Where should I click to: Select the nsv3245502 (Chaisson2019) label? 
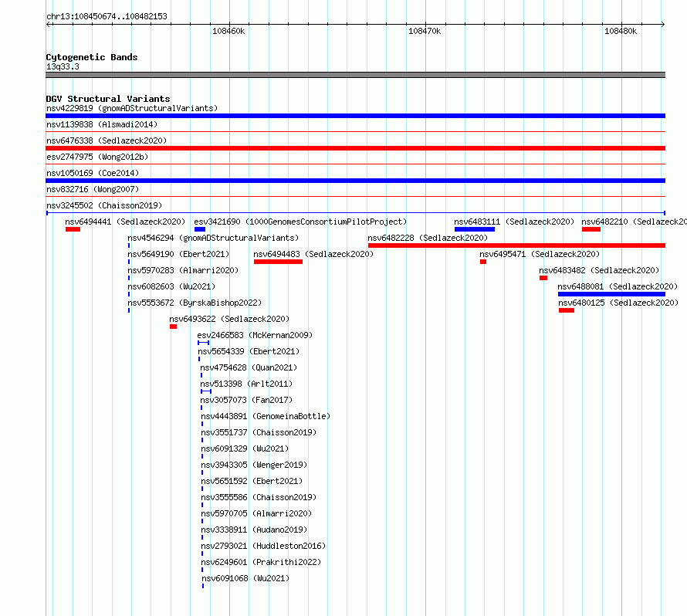click(x=104, y=205)
